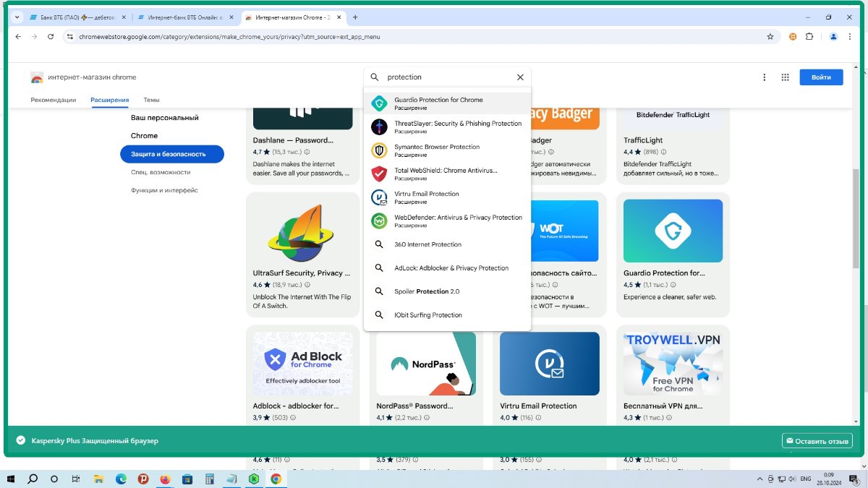Screen dimensions: 868x488
Task: Open the Рекомендации tab
Action: pos(54,100)
